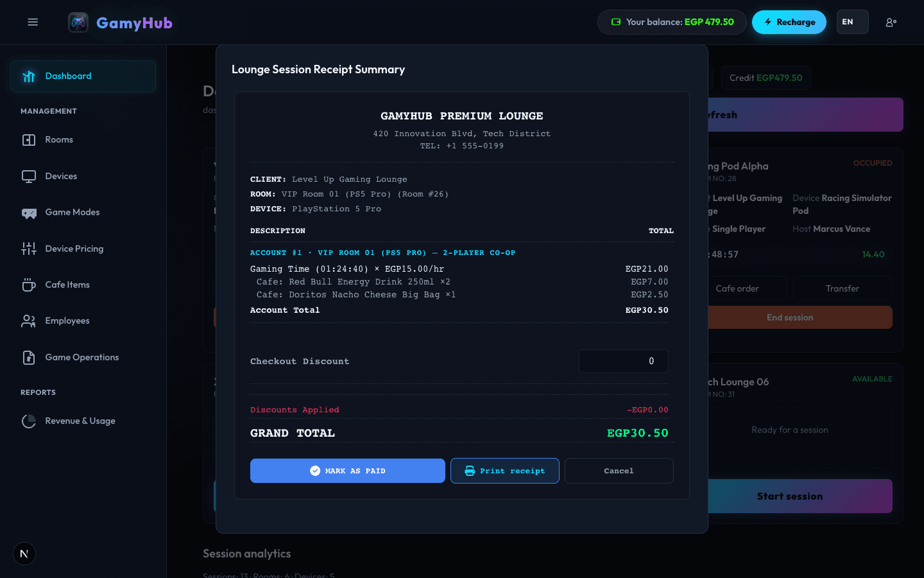Navigate to Cafe Items

(83, 285)
